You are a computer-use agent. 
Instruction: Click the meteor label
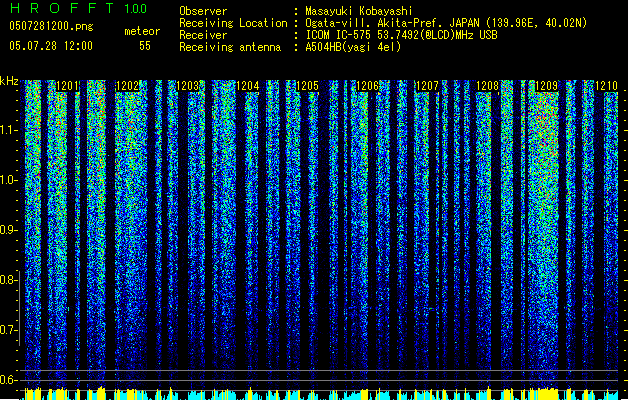142,31
